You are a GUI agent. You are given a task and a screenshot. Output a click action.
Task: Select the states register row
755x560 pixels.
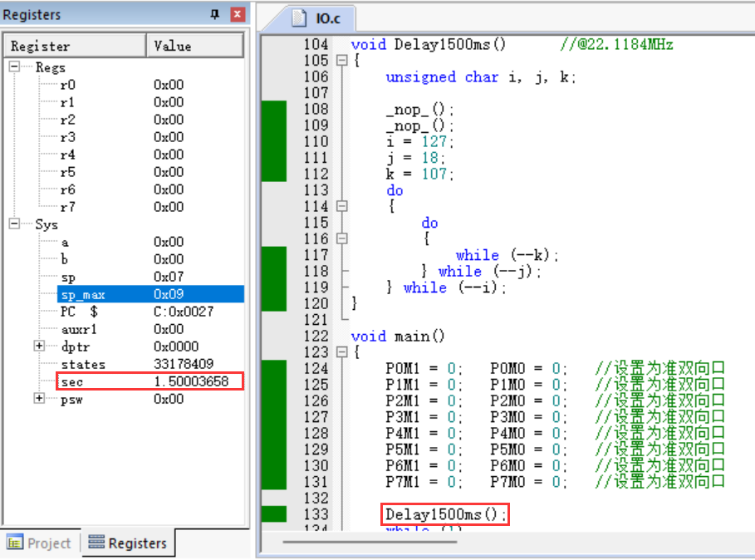(81, 364)
